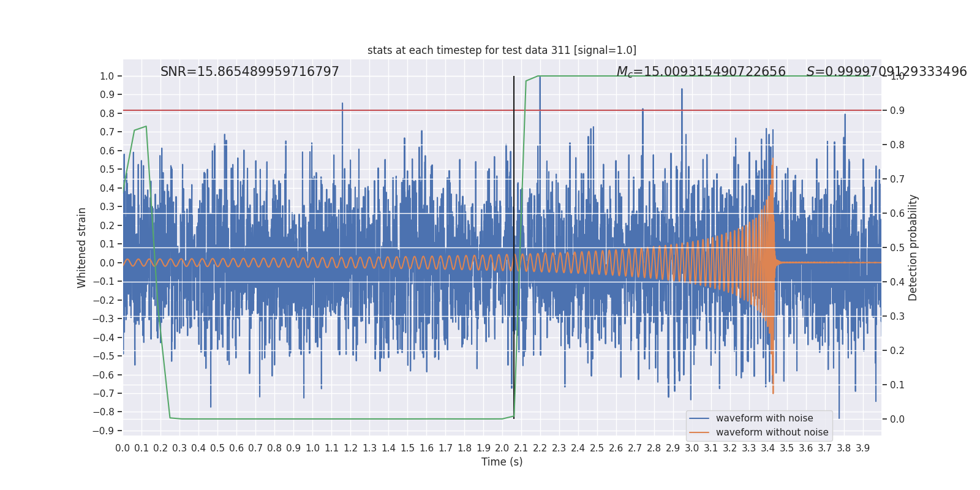980x490 pixels.
Task: Select the time axis tick label 1.5
Action: [x=407, y=448]
